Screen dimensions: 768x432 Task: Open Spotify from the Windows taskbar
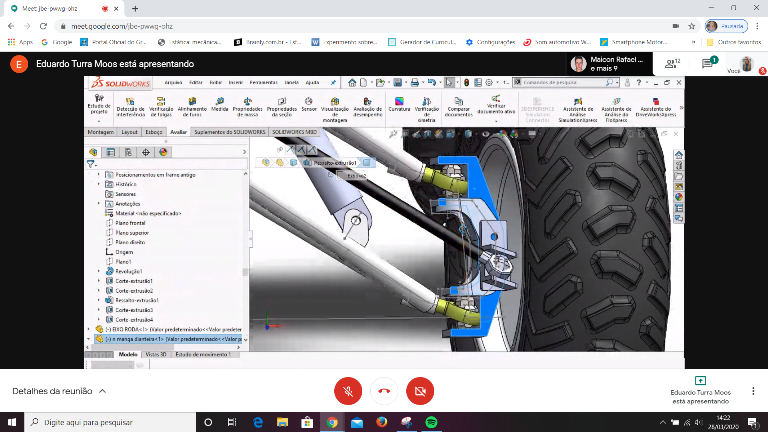click(x=431, y=423)
